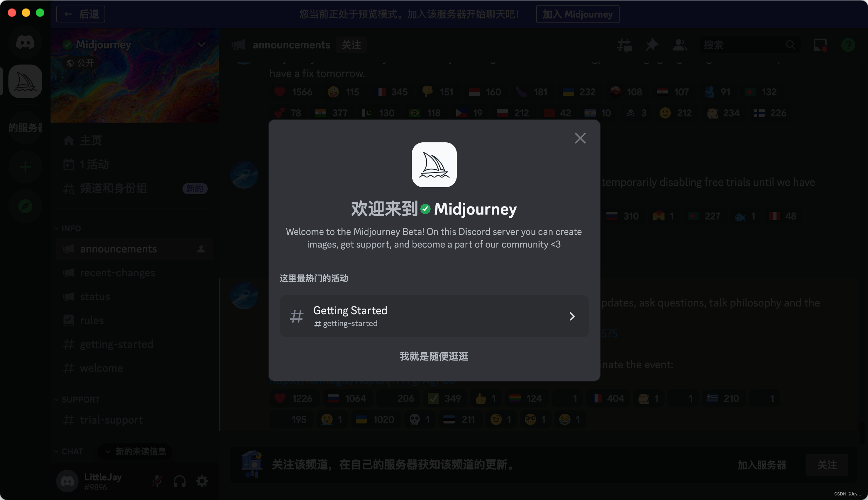Follow announcements channel via 关注 header button

351,45
